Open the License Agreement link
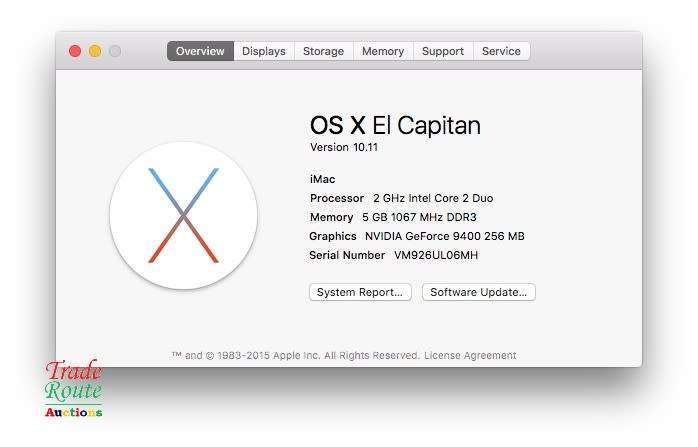The width and height of the screenshot is (698, 447). click(470, 355)
